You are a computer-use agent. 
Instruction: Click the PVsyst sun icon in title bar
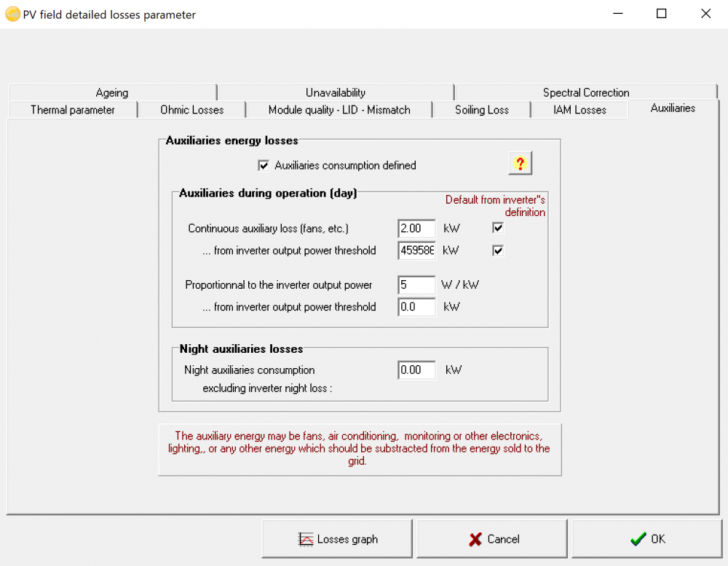[x=12, y=13]
